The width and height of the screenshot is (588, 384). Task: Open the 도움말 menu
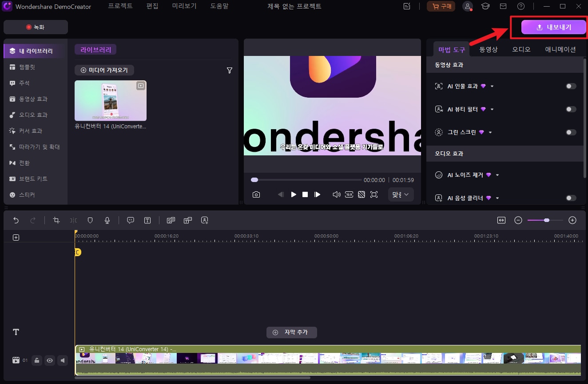coord(219,6)
